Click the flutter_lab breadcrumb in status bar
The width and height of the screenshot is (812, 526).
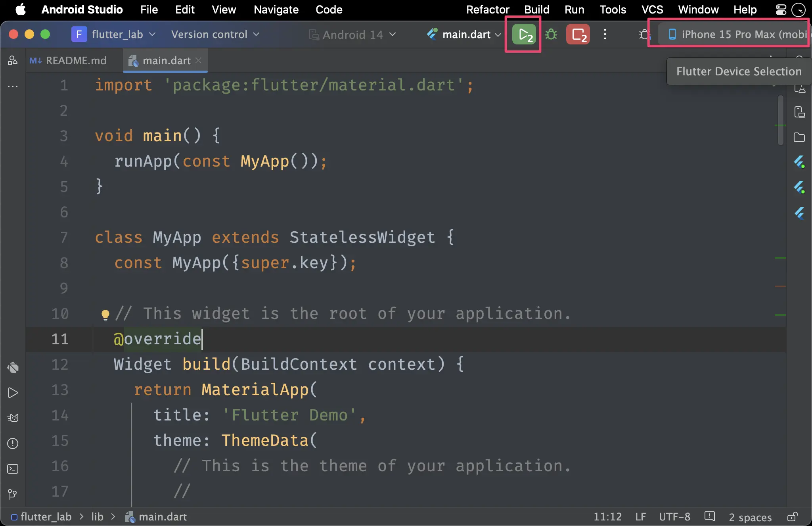pyautogui.click(x=42, y=516)
